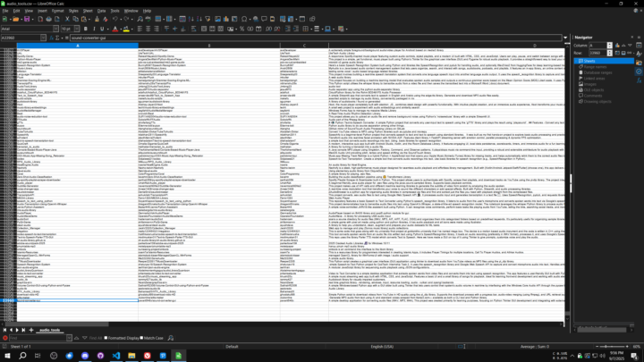Image resolution: width=644 pixels, height=362 pixels.
Task: Click the Undo arrow icon
Action: 115,19
